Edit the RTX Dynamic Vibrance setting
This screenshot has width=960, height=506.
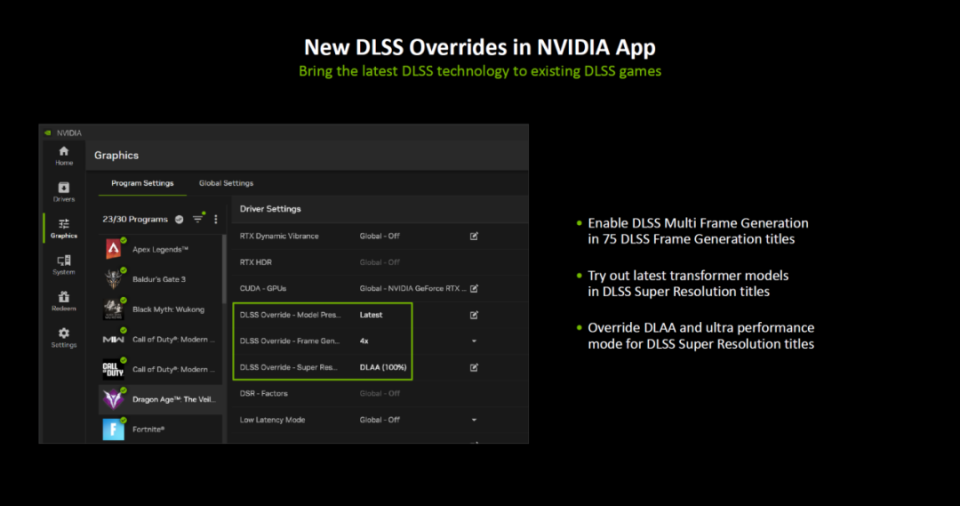pos(474,236)
